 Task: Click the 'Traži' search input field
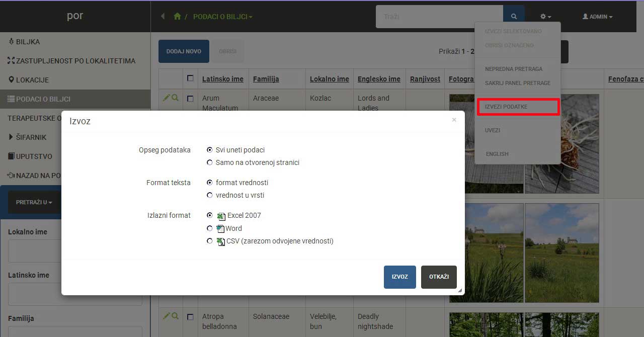(x=439, y=17)
